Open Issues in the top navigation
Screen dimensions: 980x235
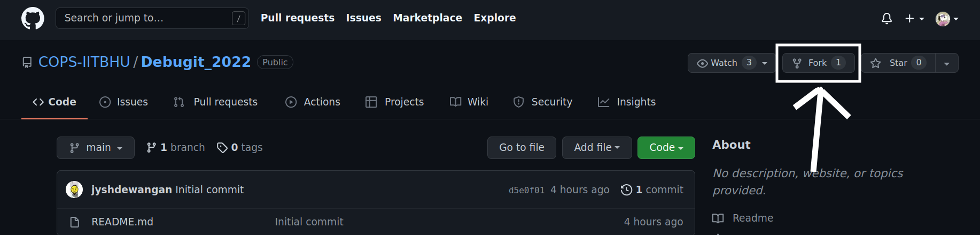[x=363, y=18]
